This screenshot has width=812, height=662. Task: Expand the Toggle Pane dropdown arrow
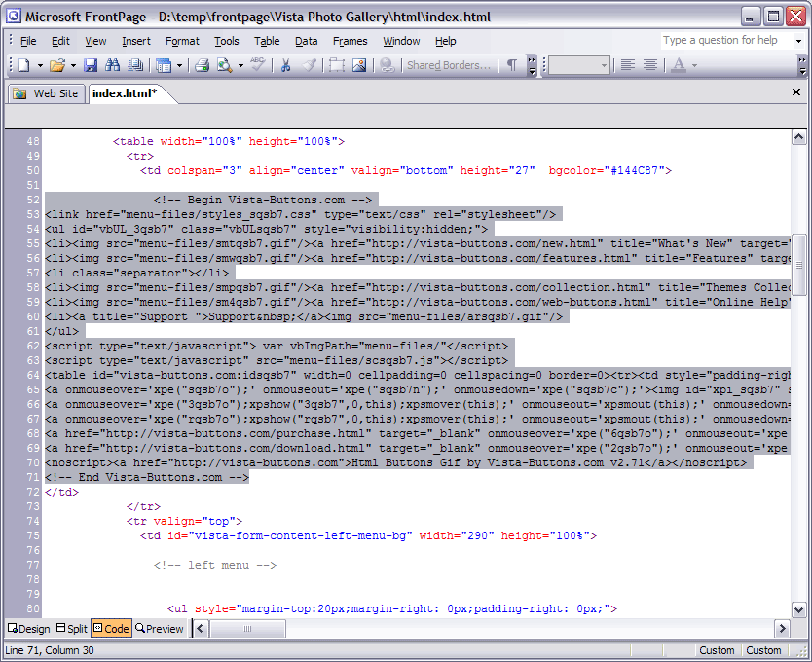pyautogui.click(x=179, y=65)
